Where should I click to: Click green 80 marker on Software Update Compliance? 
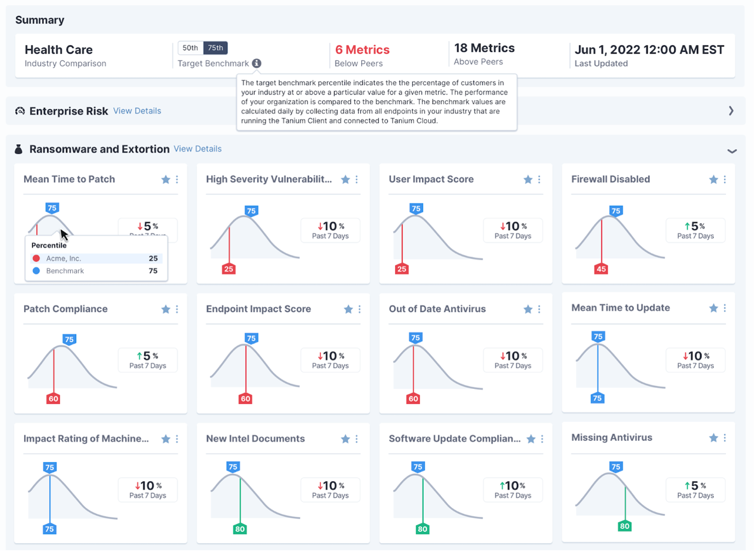422,529
